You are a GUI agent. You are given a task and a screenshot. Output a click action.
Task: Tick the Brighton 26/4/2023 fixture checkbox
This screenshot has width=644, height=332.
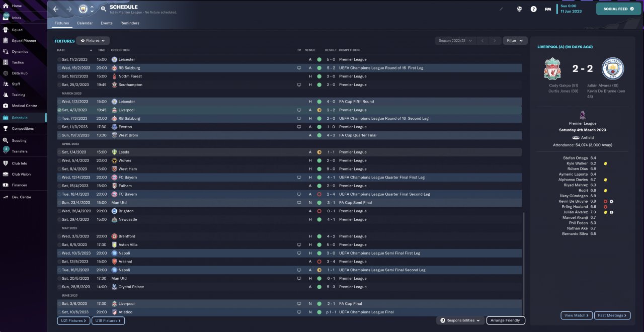(59, 211)
